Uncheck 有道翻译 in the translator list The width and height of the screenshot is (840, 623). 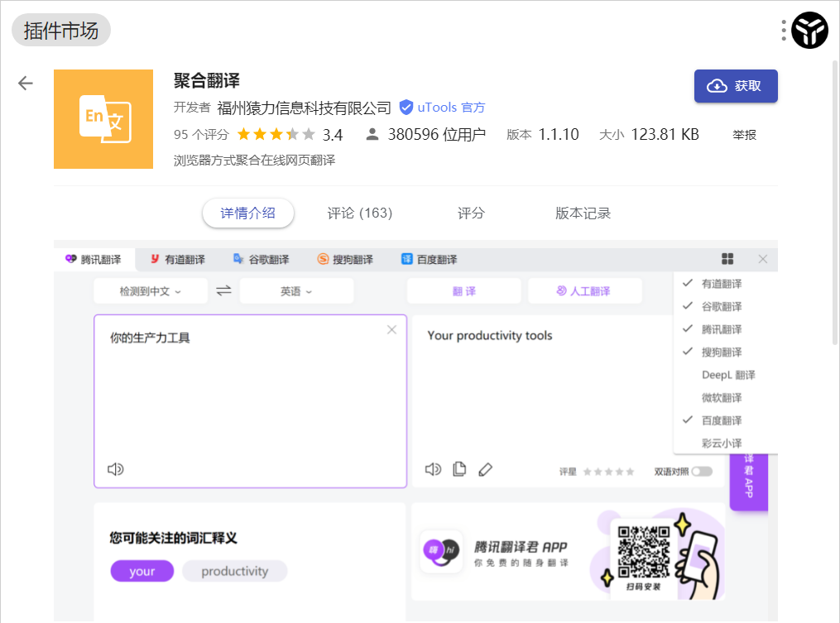tap(721, 284)
